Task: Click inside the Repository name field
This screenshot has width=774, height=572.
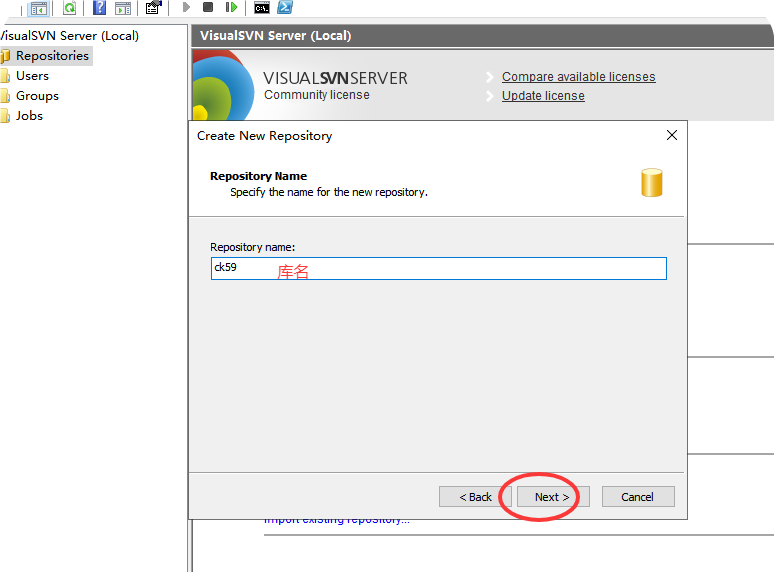Action: [439, 268]
